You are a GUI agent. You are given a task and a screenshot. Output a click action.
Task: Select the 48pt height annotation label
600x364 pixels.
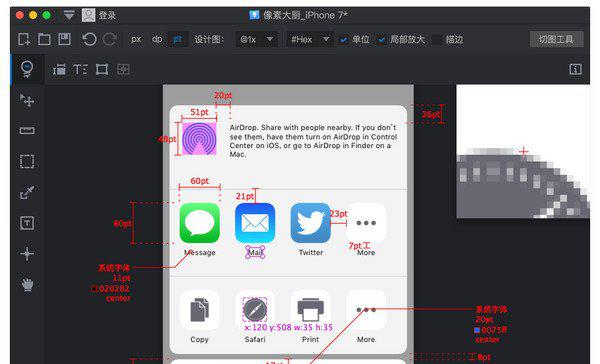pyautogui.click(x=167, y=139)
